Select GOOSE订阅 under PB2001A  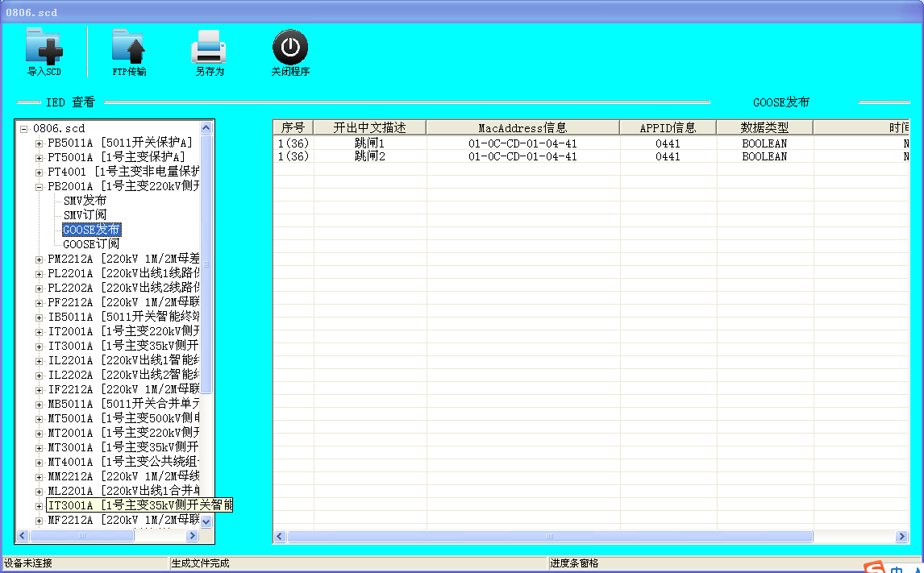[91, 244]
